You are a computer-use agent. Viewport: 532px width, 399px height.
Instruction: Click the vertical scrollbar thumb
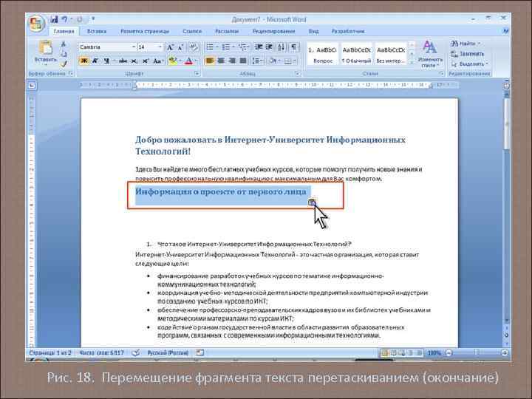506,123
